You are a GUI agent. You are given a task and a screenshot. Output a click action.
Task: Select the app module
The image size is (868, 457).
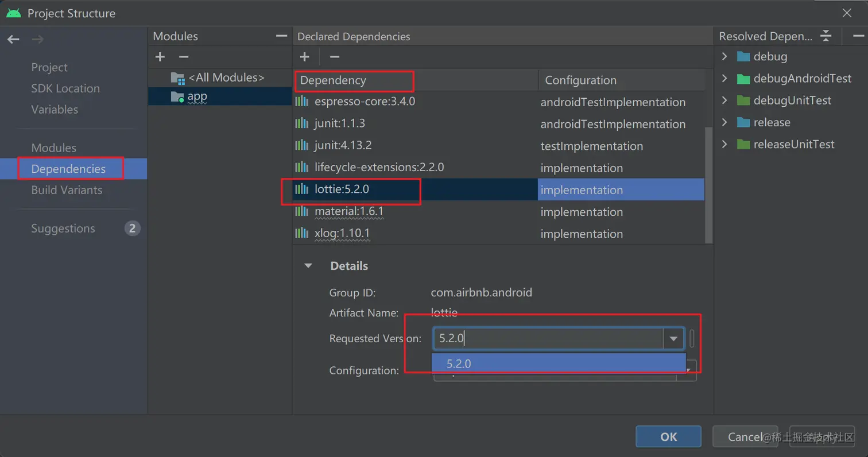click(x=220, y=96)
